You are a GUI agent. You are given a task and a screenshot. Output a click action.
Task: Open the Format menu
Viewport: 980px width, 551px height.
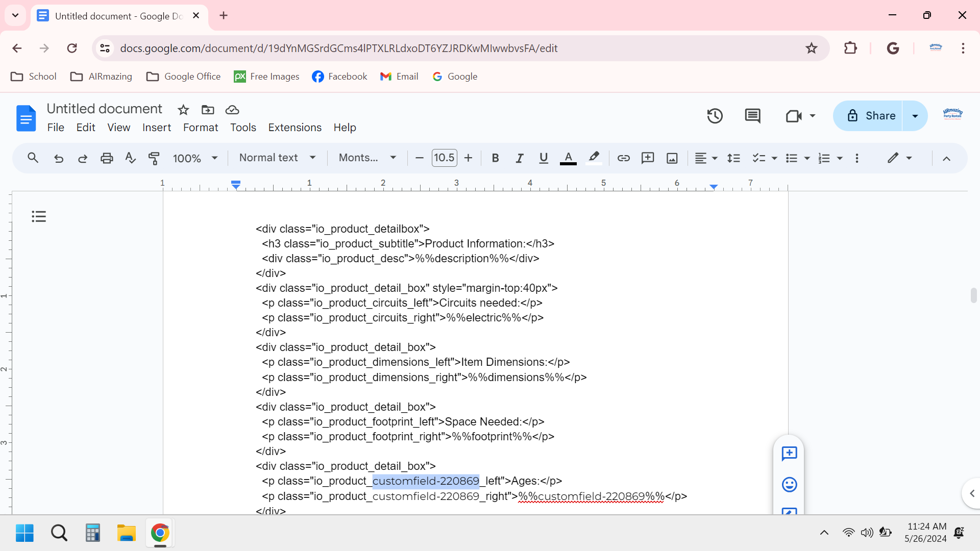pos(201,128)
